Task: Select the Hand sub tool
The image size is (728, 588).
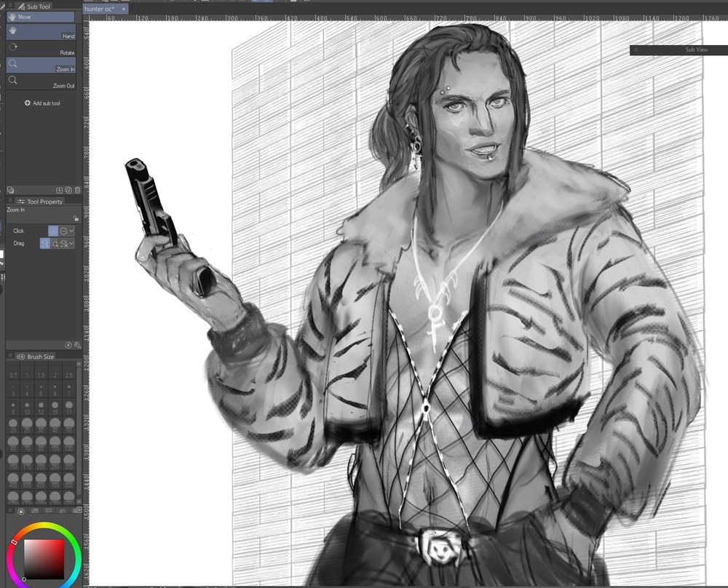Action: pyautogui.click(x=41, y=33)
